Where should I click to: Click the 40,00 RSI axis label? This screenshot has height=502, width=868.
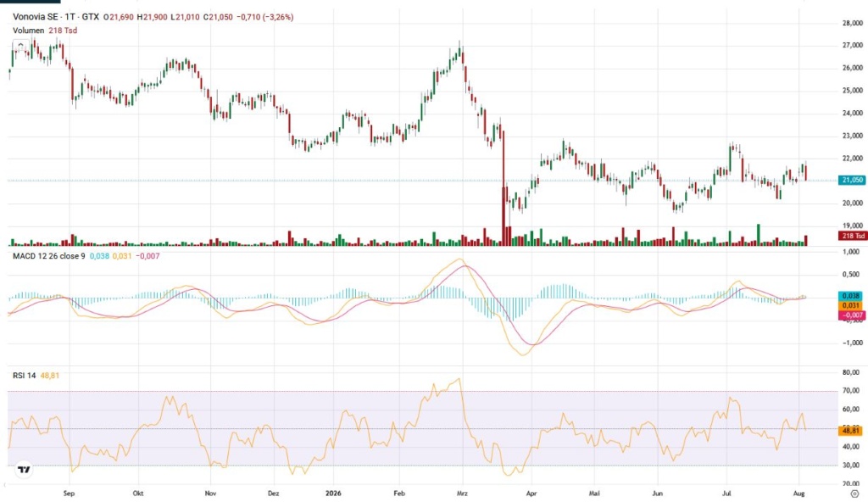(x=851, y=447)
